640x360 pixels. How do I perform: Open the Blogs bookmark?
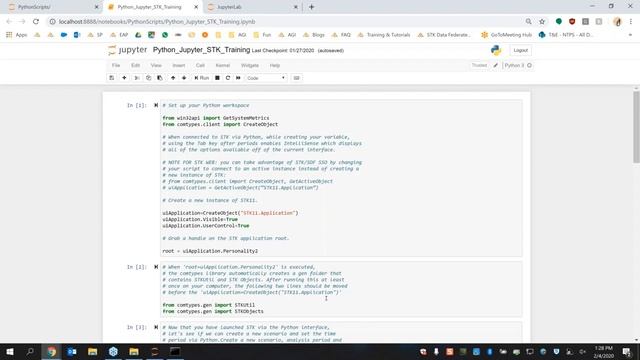[x=314, y=35]
